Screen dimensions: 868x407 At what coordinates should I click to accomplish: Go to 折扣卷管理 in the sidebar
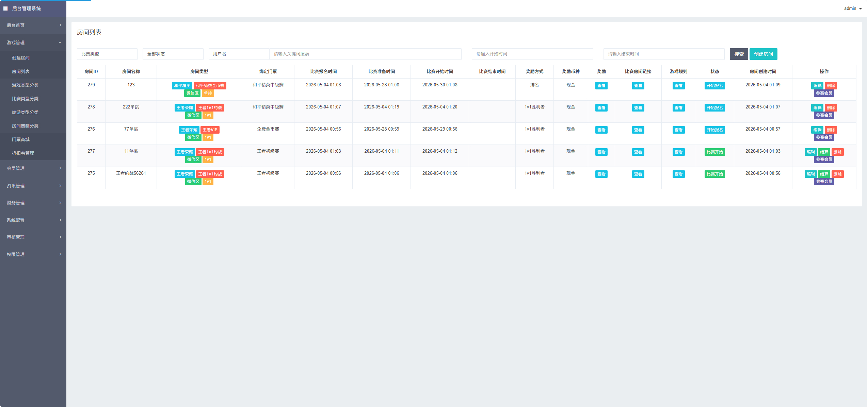coord(33,153)
